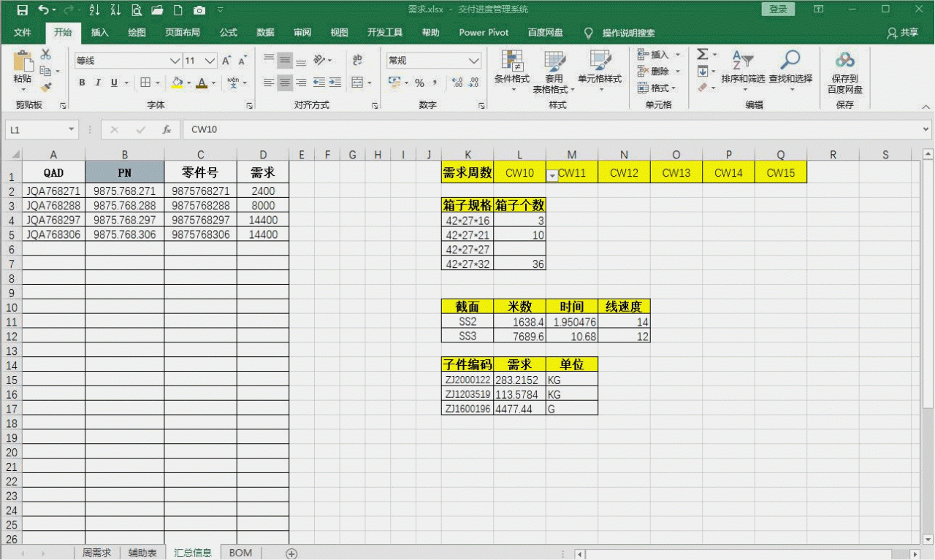This screenshot has width=935, height=560.
Task: Switch to the 插入 Insert tab
Action: pyautogui.click(x=99, y=33)
